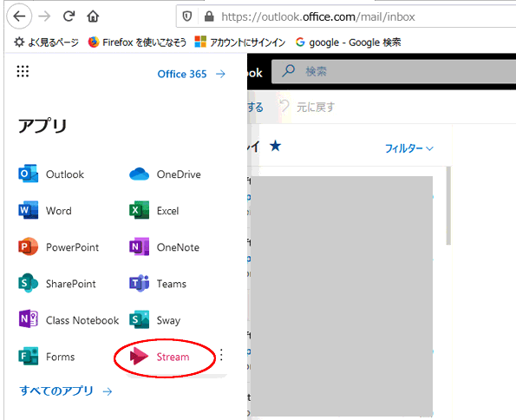Open Excel app
The width and height of the screenshot is (516, 420).
[154, 211]
